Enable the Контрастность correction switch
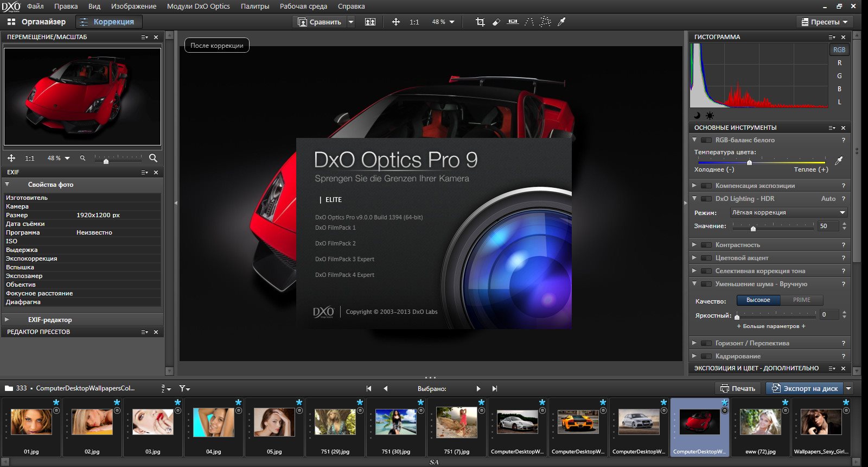Image resolution: width=868 pixels, height=467 pixels. click(x=706, y=245)
